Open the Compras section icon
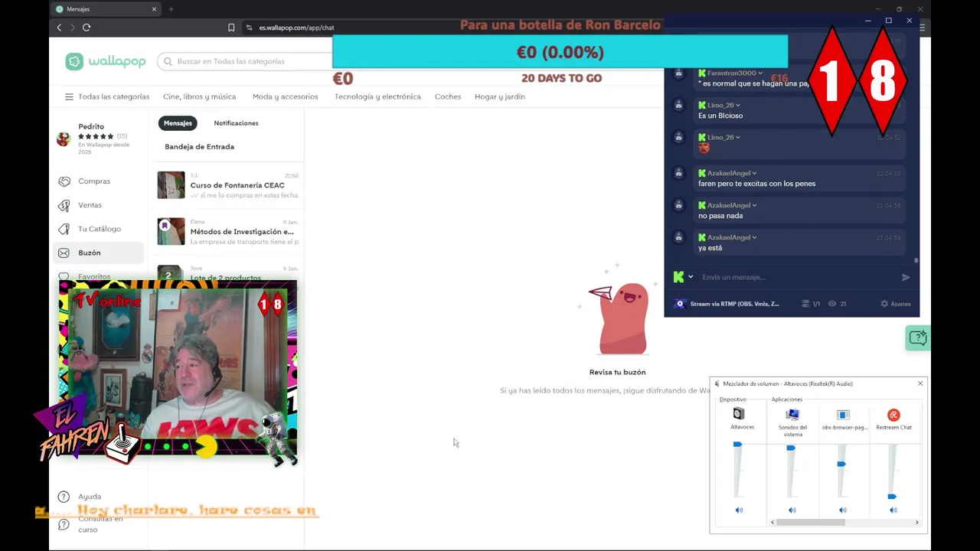 coord(64,181)
